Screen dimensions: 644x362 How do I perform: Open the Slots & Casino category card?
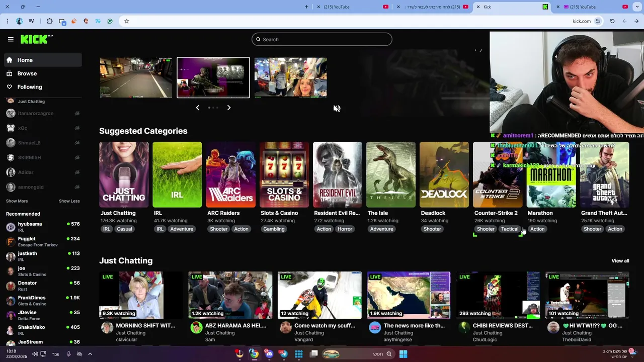pyautogui.click(x=284, y=174)
